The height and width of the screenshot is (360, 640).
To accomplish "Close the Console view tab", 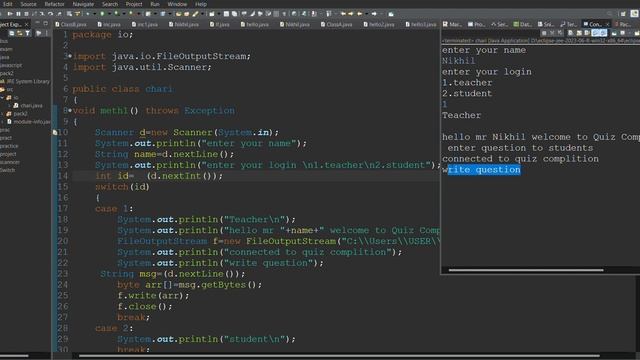I will click(607, 24).
